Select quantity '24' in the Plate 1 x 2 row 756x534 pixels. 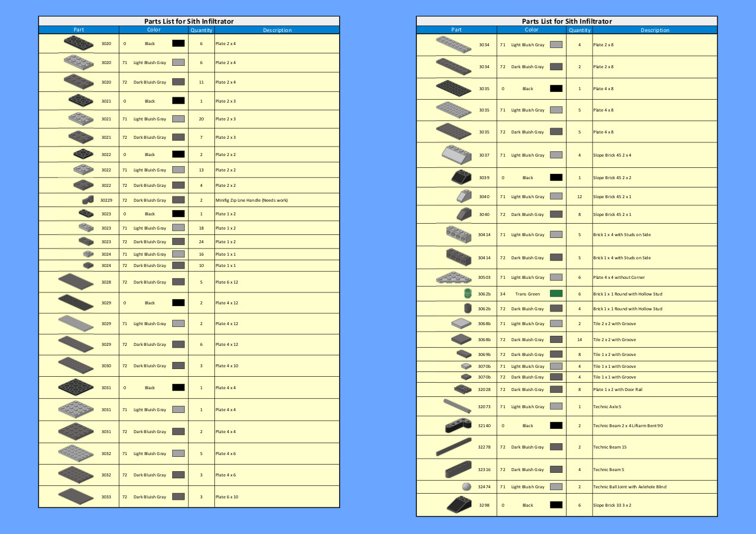point(201,241)
